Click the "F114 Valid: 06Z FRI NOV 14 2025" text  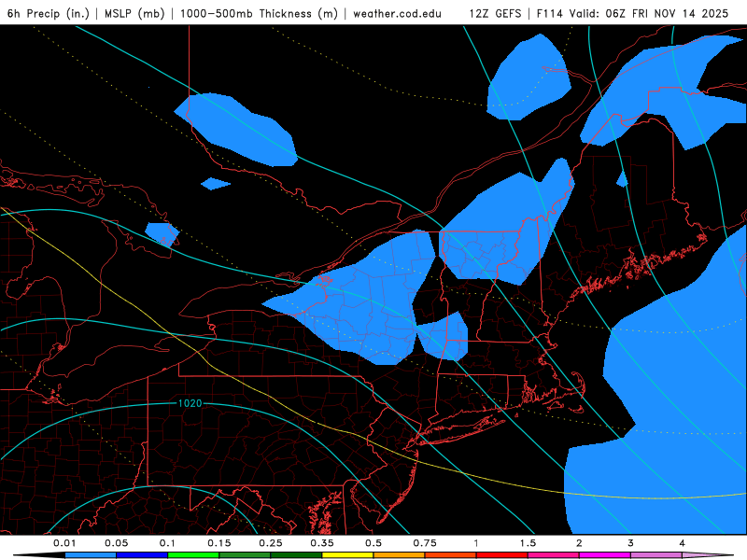[x=632, y=13]
